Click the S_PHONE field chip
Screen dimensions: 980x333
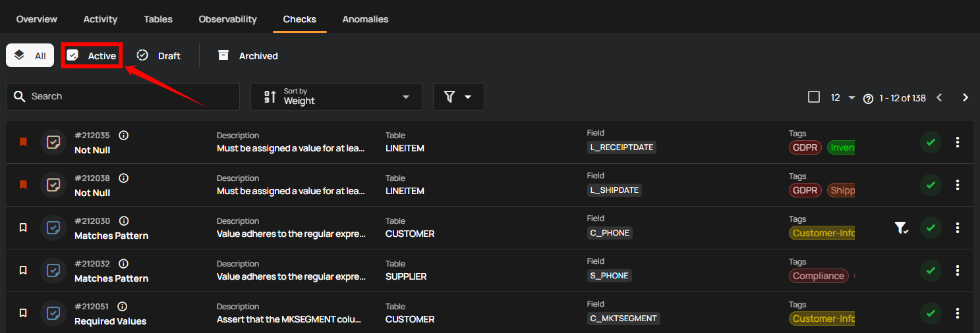click(x=610, y=276)
